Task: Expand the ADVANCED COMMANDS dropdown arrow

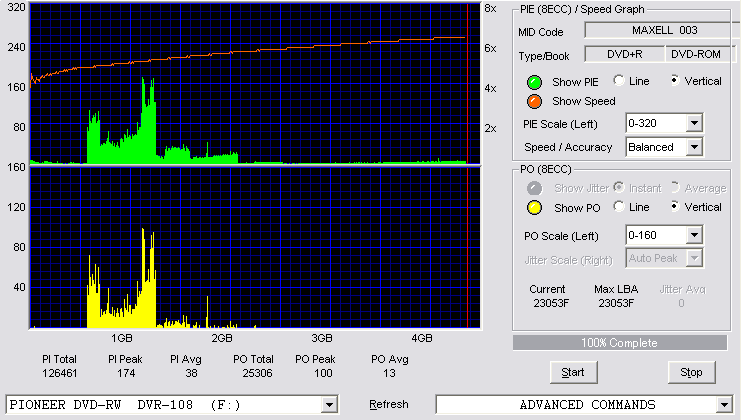Action: pyautogui.click(x=724, y=405)
